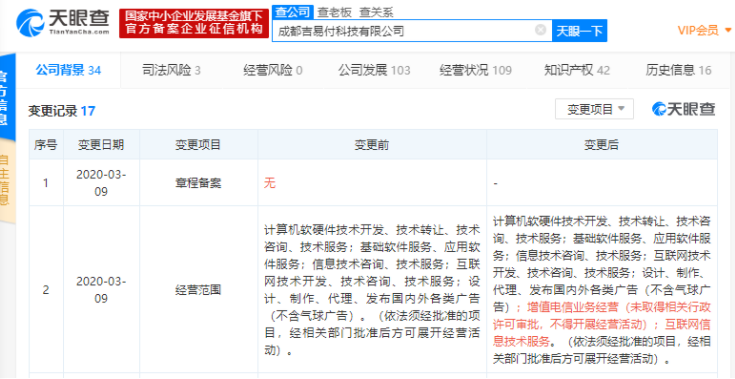Image resolution: width=735 pixels, height=379 pixels.
Task: Click the 章程备案 cell in row 1
Action: (x=198, y=183)
